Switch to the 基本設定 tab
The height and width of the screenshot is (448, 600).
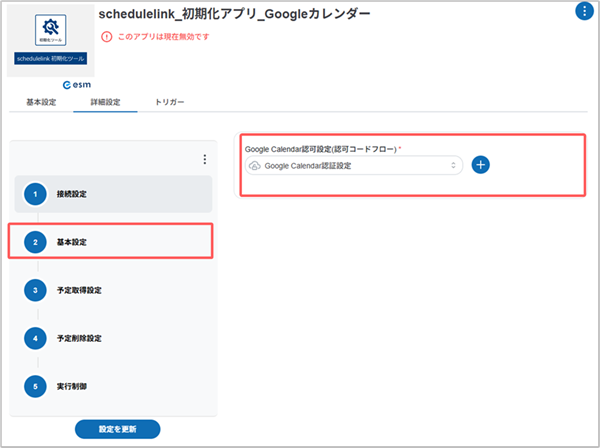pos(41,102)
